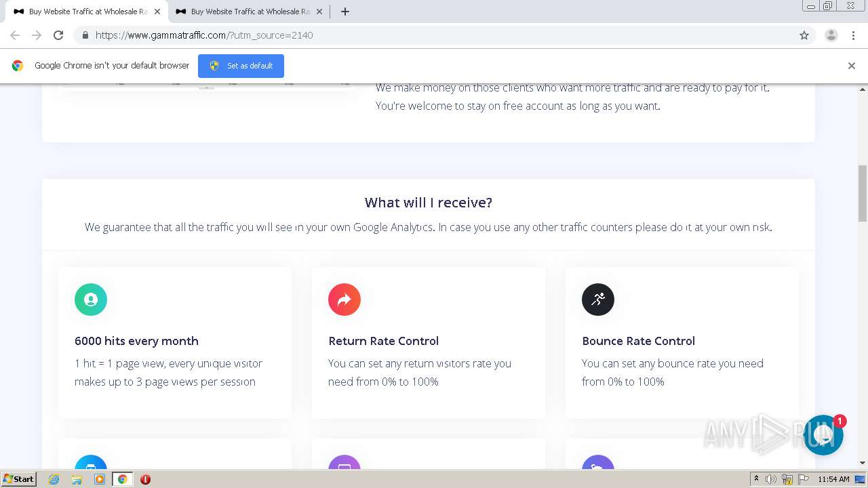Open the Chrome three-dot menu

point(853,35)
